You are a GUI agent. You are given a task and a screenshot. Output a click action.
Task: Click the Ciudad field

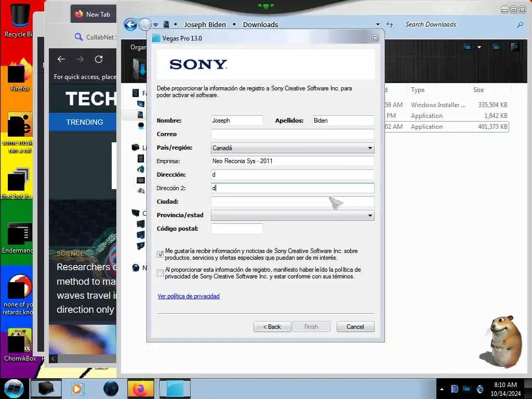coord(292,202)
